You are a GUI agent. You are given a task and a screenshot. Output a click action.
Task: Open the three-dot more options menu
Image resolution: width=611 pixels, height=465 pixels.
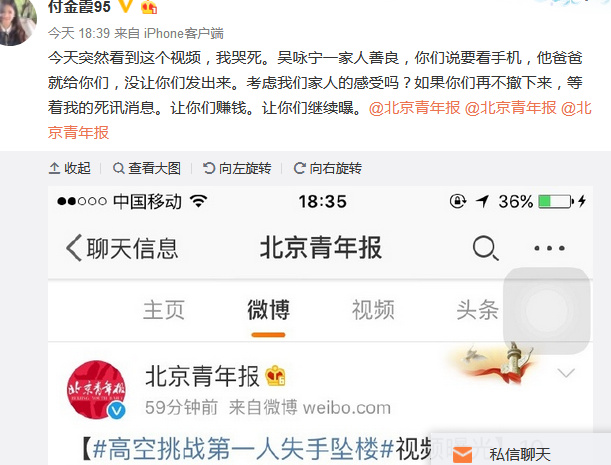(549, 248)
